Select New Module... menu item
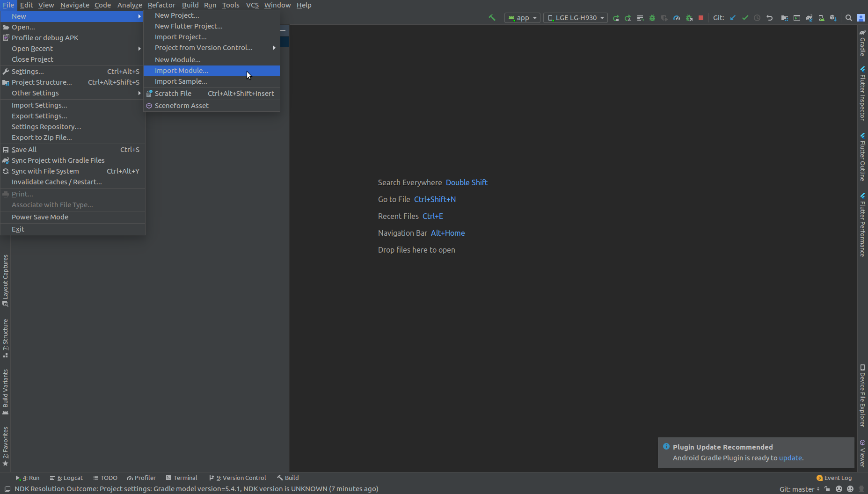Image resolution: width=868 pixels, height=494 pixels. click(x=212, y=60)
